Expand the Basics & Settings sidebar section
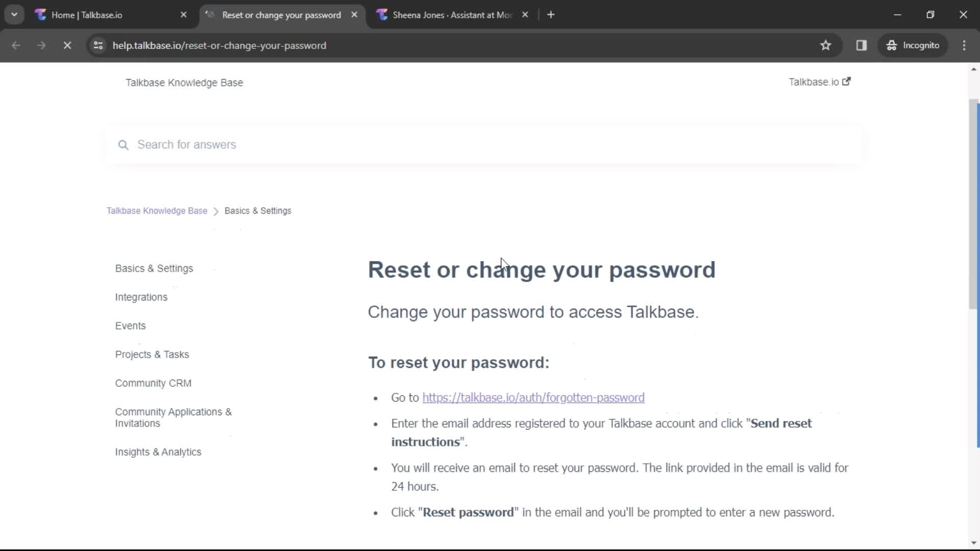Image resolution: width=980 pixels, height=551 pixels. coord(154,268)
